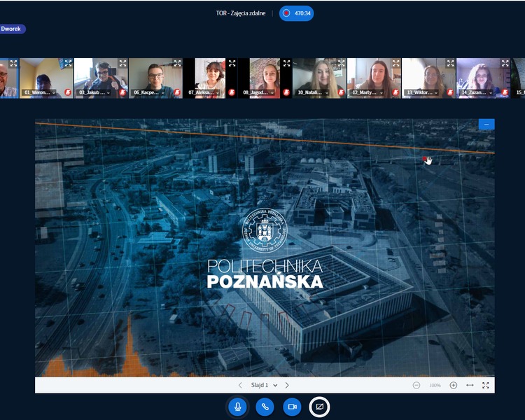
Task: Open the Slajd 1 slide selector
Action: (x=264, y=385)
